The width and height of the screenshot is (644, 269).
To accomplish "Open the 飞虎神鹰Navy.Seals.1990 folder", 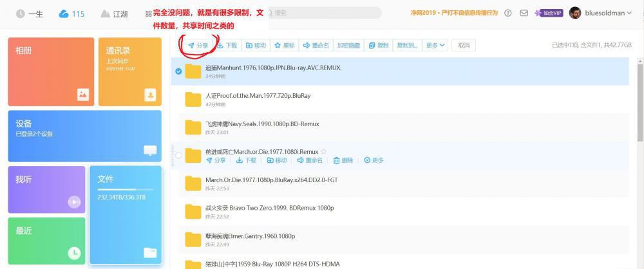I will 262,124.
